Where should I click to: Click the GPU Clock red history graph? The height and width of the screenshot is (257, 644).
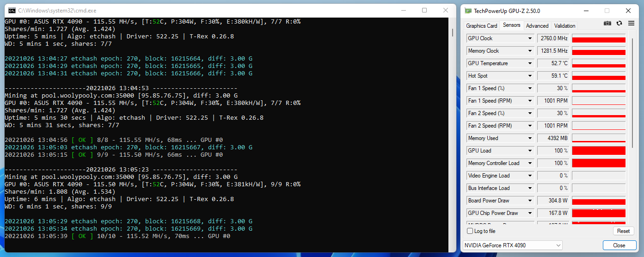point(599,38)
